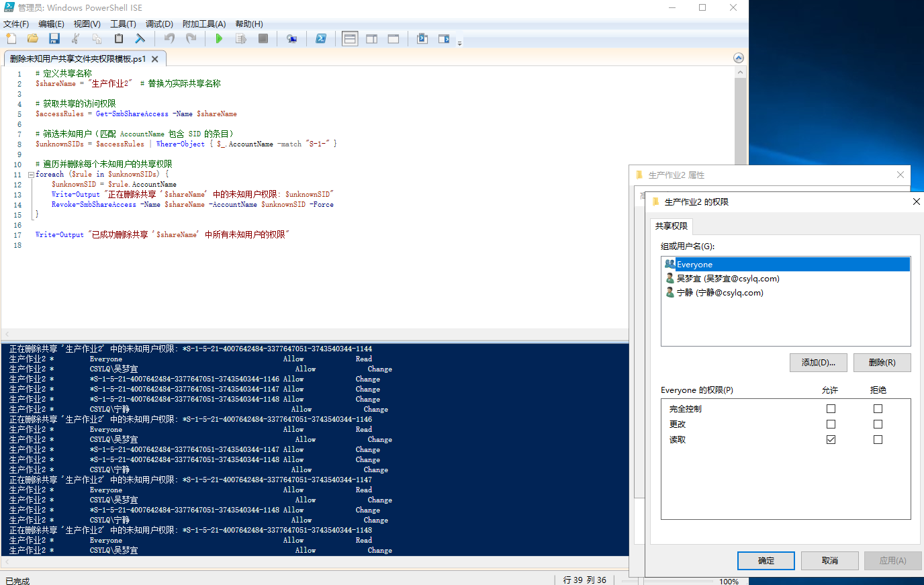Collapse the script pane with the round arrow
This screenshot has width=924, height=585.
[739, 58]
